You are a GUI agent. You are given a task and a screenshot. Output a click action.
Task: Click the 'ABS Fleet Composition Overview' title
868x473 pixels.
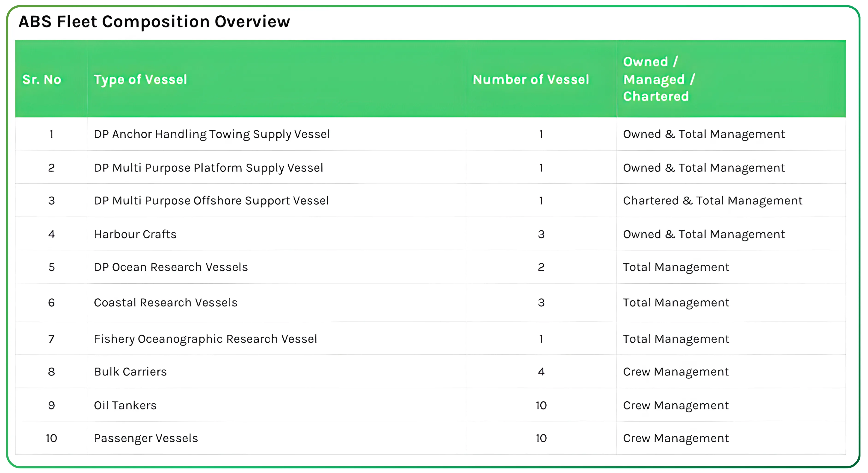[x=154, y=22]
